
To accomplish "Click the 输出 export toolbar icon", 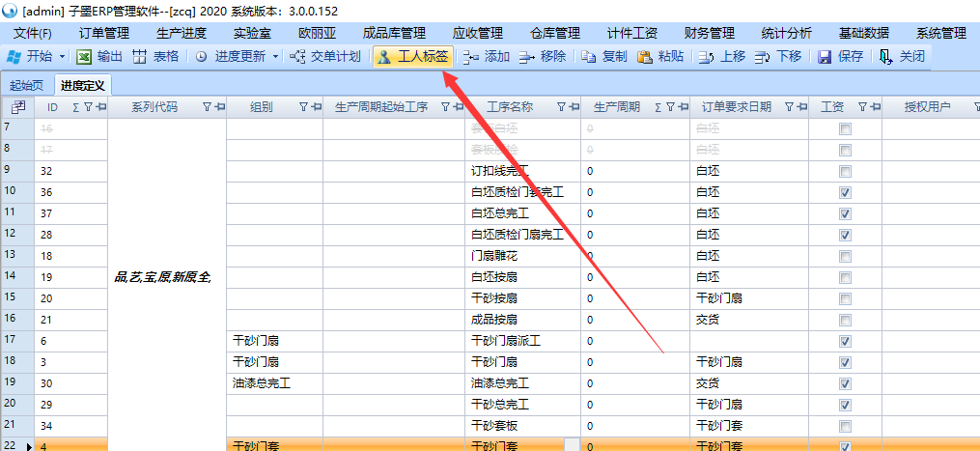I will click(85, 56).
